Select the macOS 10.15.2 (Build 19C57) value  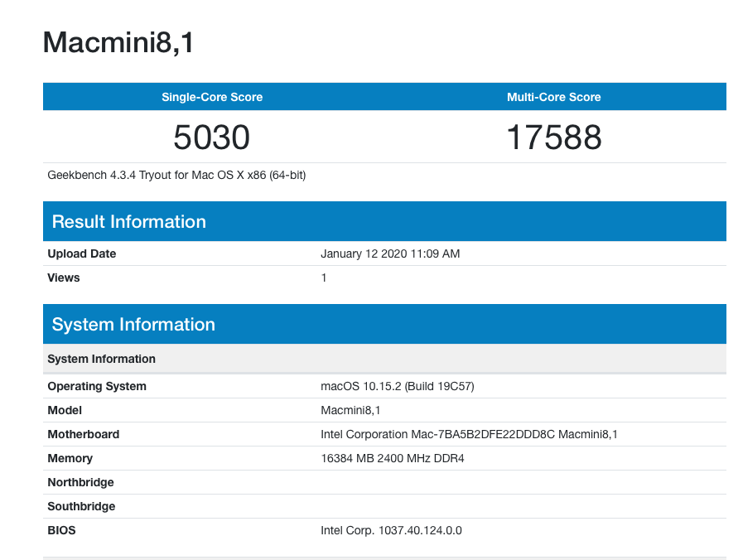(x=397, y=387)
